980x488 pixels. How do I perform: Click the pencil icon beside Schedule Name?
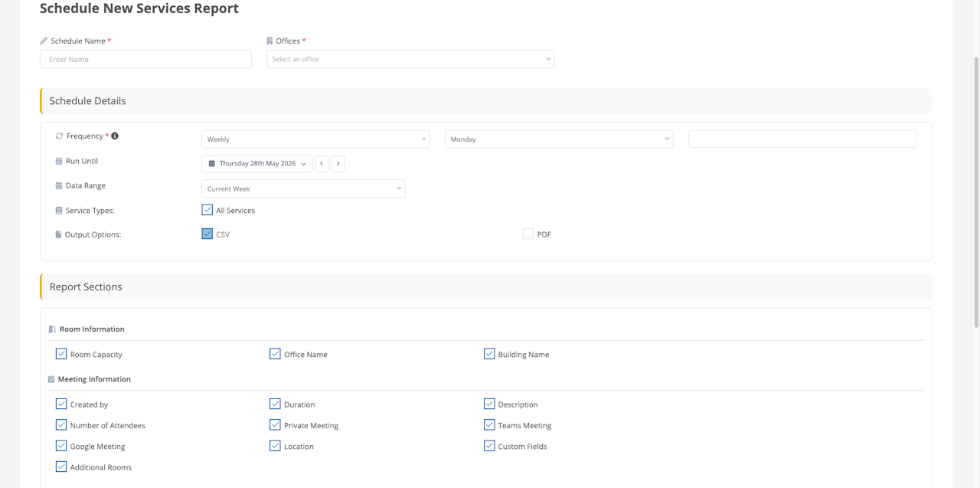(44, 41)
